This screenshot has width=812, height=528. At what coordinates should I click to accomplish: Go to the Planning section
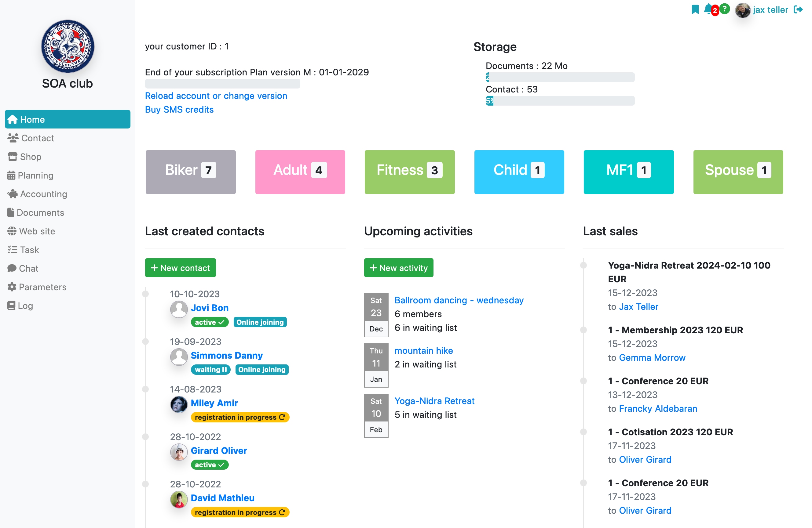click(35, 175)
